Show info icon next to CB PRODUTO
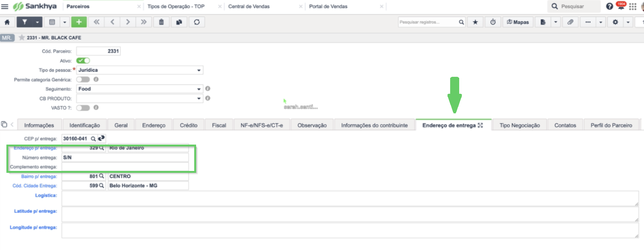Image resolution: width=644 pixels, height=250 pixels. click(208, 98)
